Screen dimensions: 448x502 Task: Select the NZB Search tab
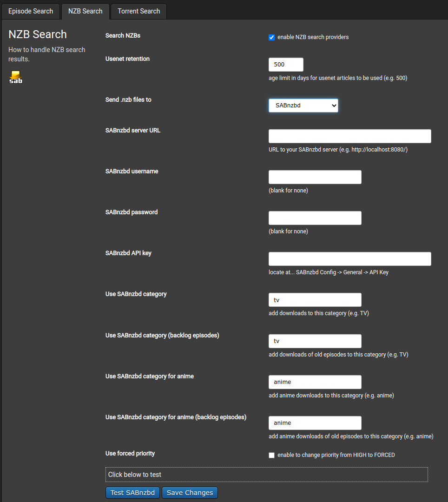pyautogui.click(x=86, y=11)
